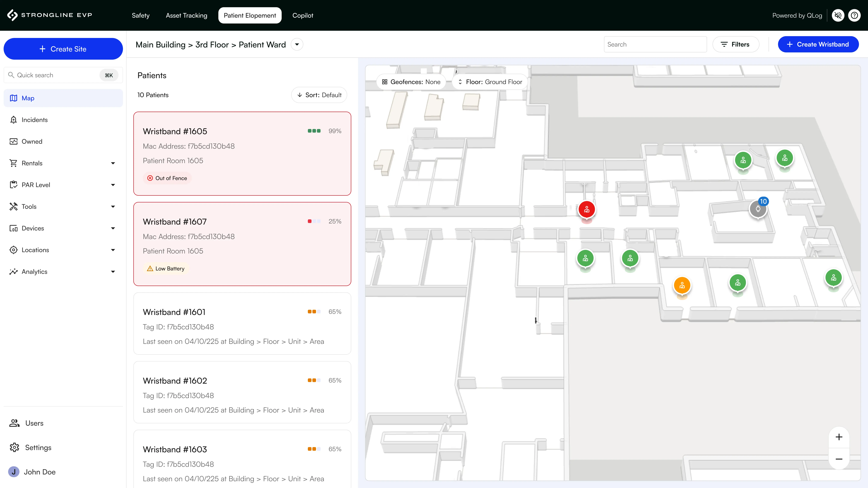Toggle the mute sound icon in header
The image size is (868, 488).
pyautogui.click(x=838, y=16)
